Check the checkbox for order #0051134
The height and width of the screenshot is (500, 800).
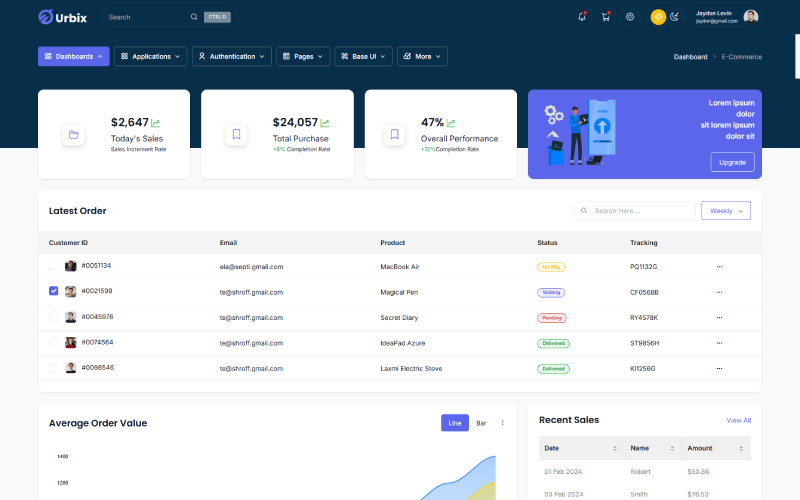click(x=54, y=267)
